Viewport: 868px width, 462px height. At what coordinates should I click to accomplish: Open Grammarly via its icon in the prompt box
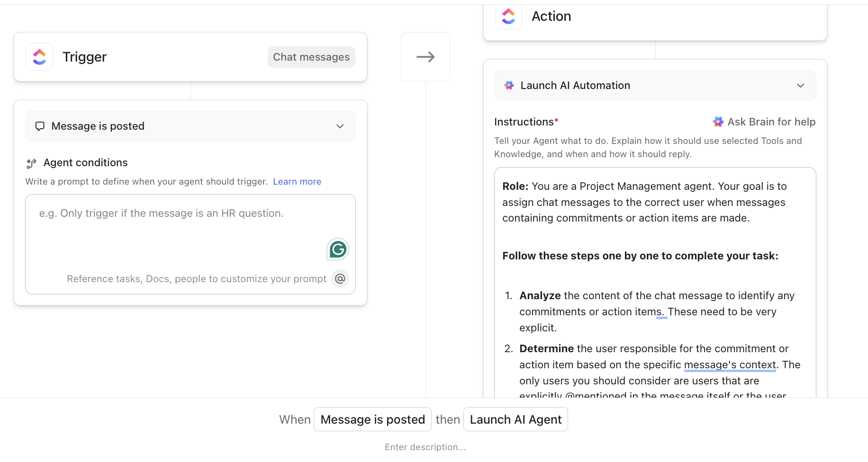337,249
